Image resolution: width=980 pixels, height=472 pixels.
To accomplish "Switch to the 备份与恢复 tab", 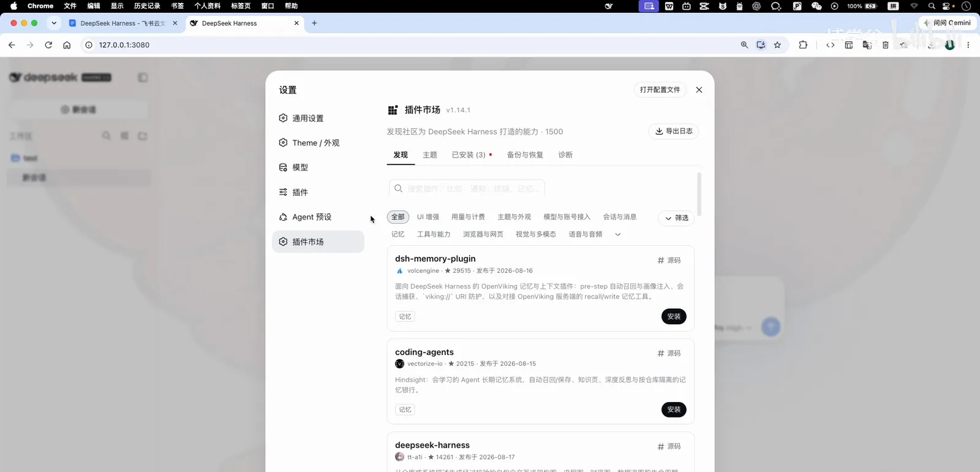I will click(x=525, y=155).
